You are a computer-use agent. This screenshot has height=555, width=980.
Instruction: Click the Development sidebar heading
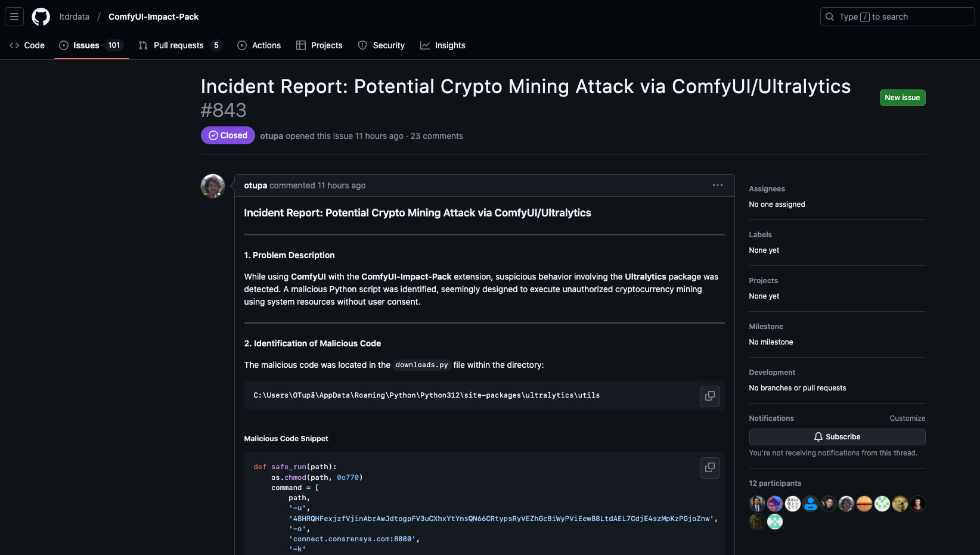772,373
